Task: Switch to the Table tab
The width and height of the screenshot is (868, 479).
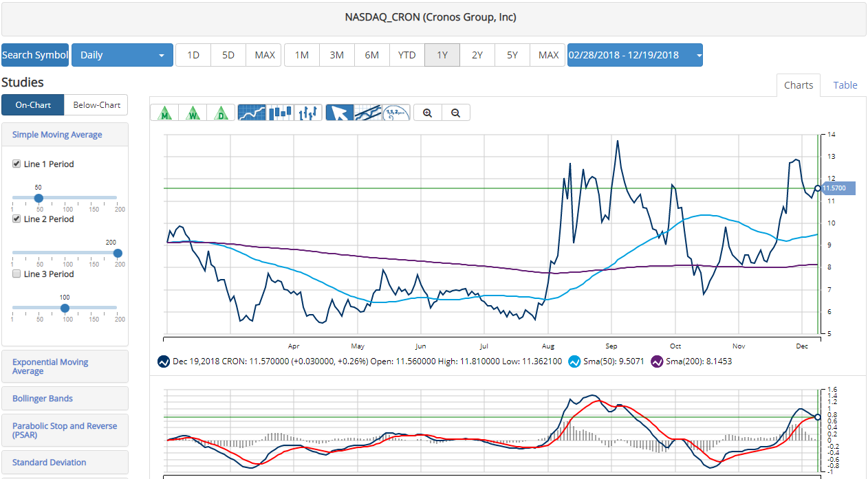Action: [x=845, y=85]
